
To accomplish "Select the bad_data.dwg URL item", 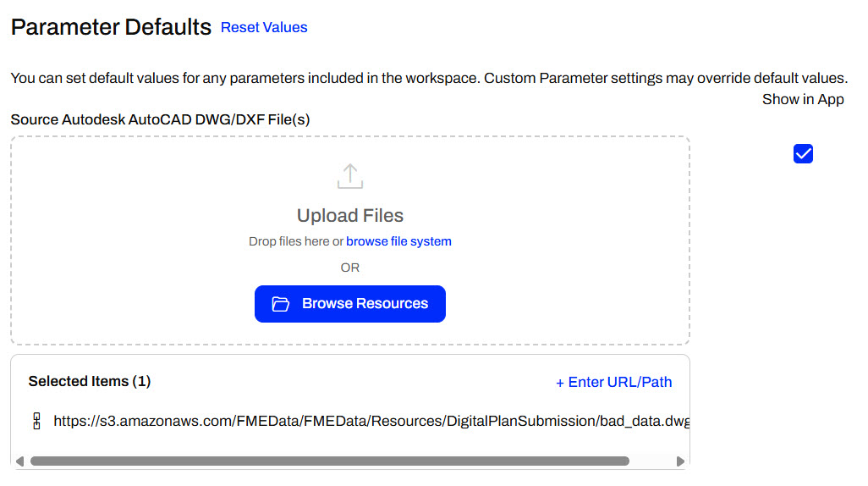I will [x=371, y=421].
